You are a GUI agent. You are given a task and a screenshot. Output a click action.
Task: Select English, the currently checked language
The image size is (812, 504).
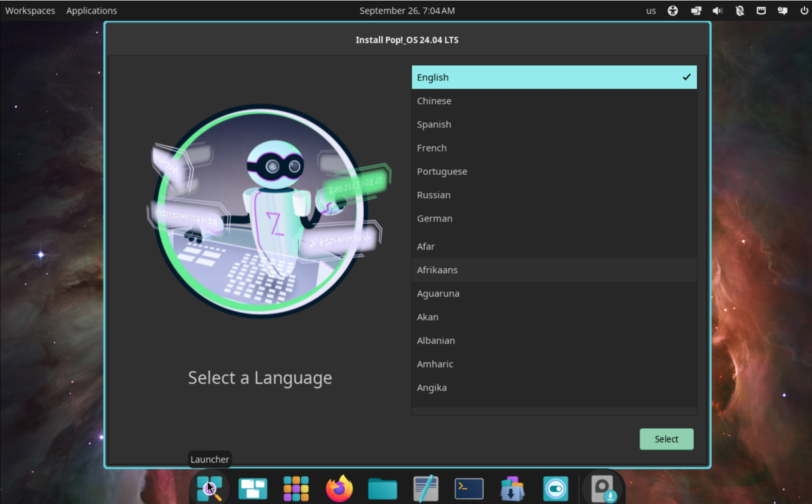(554, 77)
